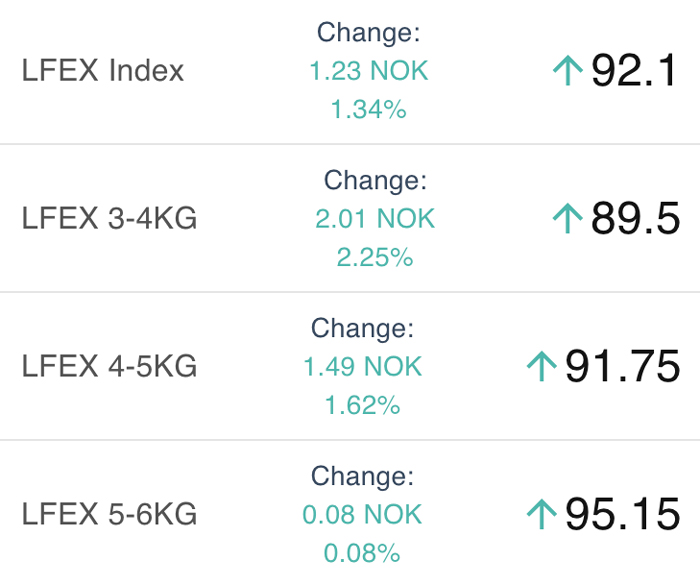Click the 0.08% change percentage
700x585 pixels.
(362, 553)
